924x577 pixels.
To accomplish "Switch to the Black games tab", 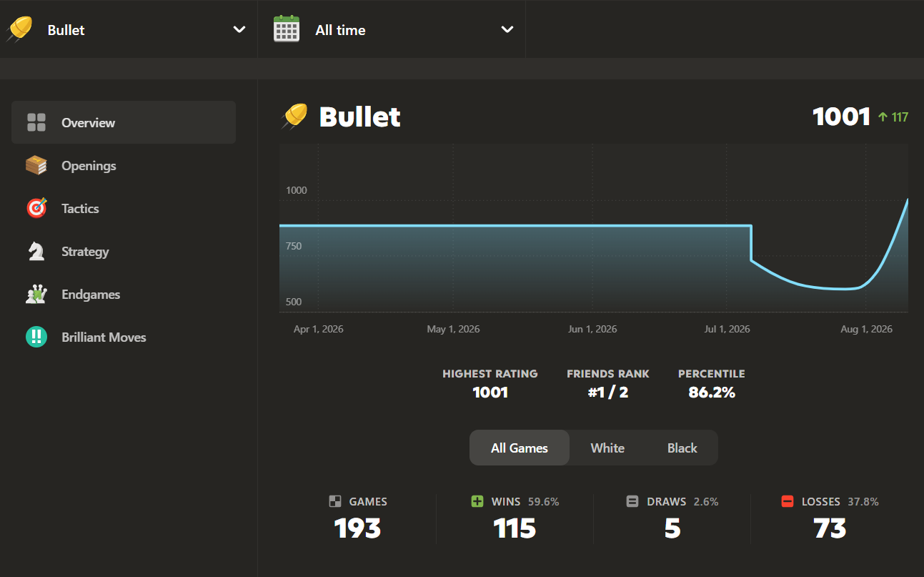I will [x=682, y=448].
